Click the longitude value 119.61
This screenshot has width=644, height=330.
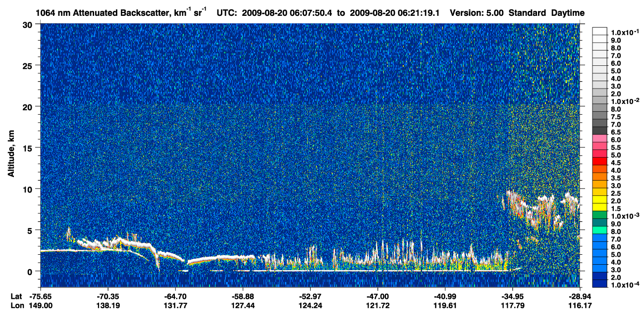click(445, 305)
